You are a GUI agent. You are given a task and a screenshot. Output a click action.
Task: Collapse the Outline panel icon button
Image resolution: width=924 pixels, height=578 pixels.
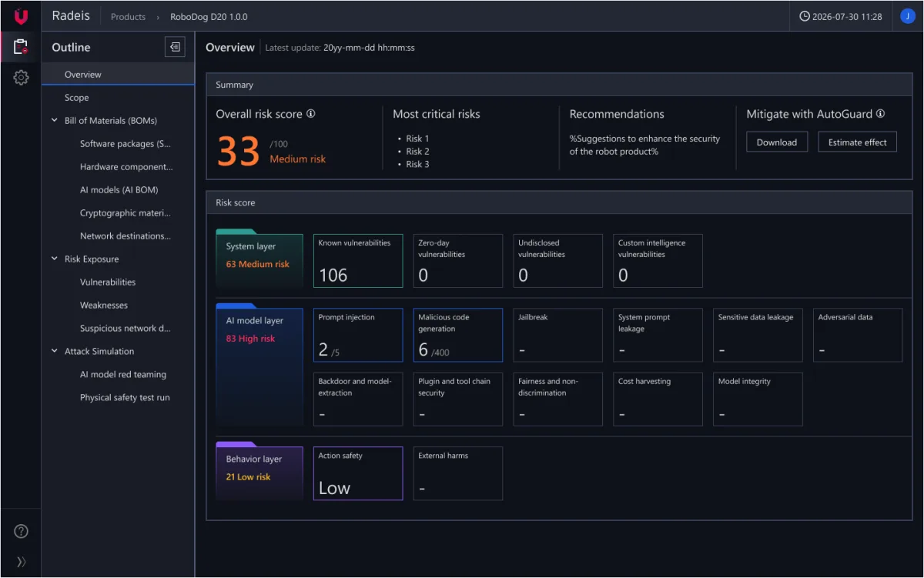[x=176, y=47]
